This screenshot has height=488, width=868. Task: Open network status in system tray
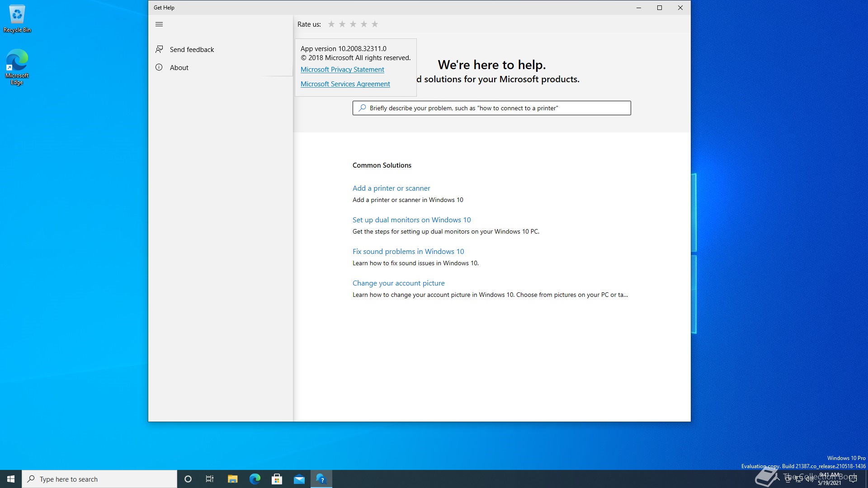coord(799,479)
